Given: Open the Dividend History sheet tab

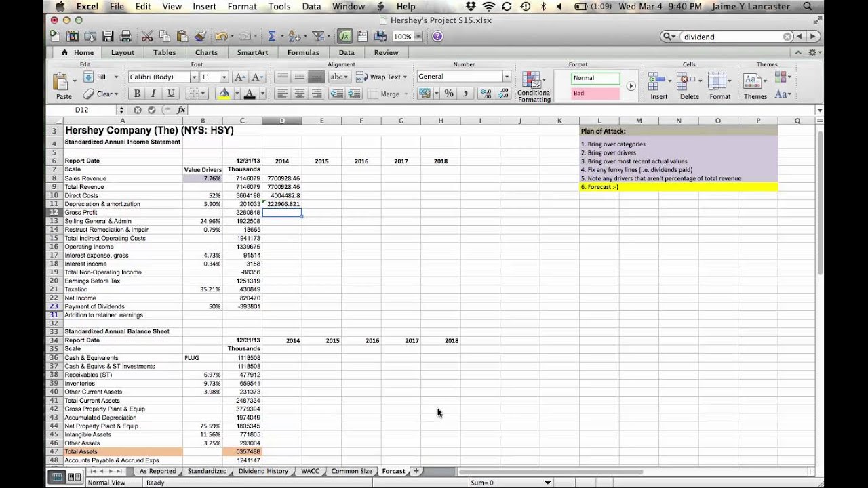Looking at the screenshot, I should coord(263,471).
